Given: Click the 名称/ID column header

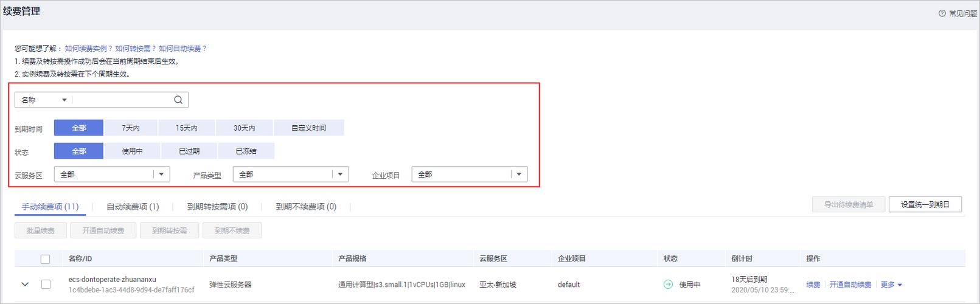Looking at the screenshot, I should click(x=80, y=258).
